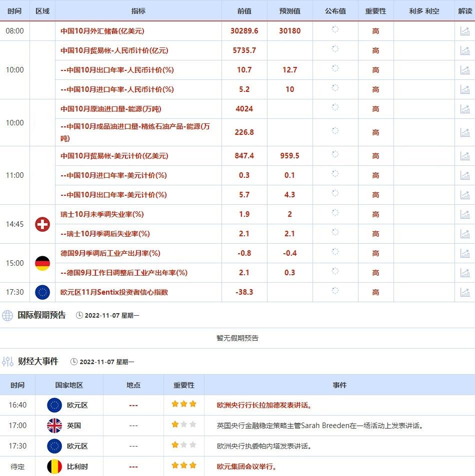Click chart icon for 中国10月原油进口量 row

[465, 109]
